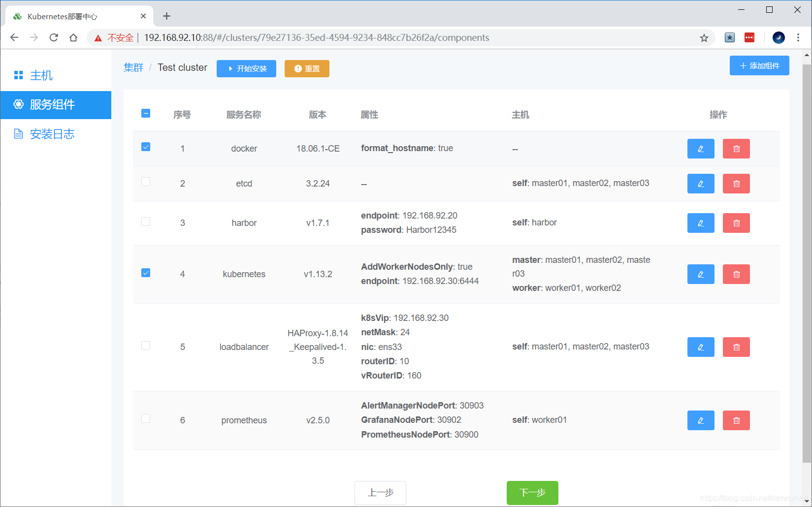Show the 不安全 site security warning

[x=114, y=38]
